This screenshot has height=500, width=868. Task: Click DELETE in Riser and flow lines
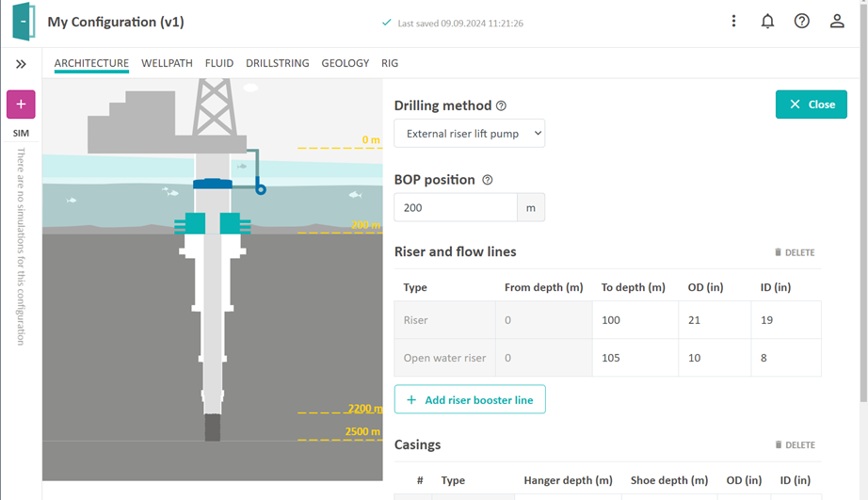tap(795, 252)
